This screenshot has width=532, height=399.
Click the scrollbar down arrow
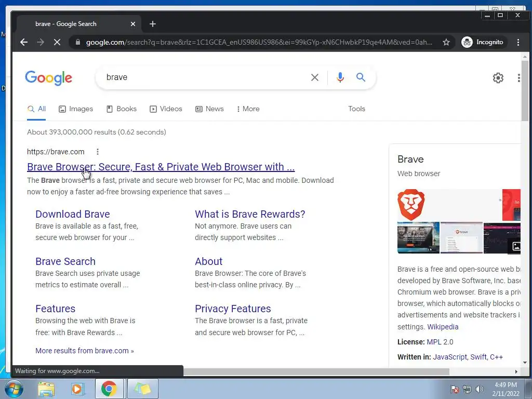(525, 362)
